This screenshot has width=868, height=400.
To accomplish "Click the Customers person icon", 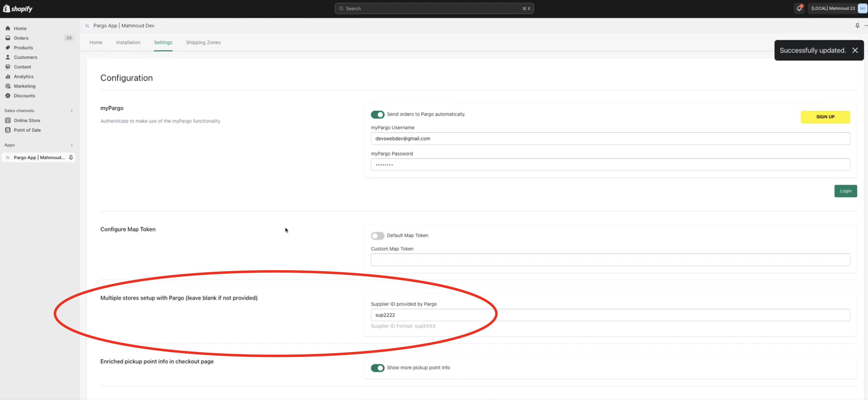I will 8,57.
